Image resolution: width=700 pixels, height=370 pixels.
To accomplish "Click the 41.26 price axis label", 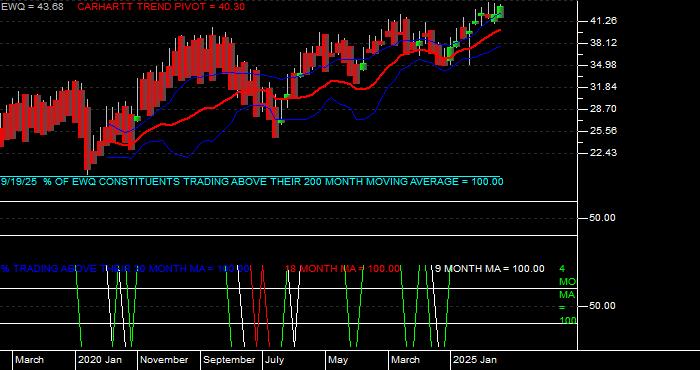I will click(603, 21).
